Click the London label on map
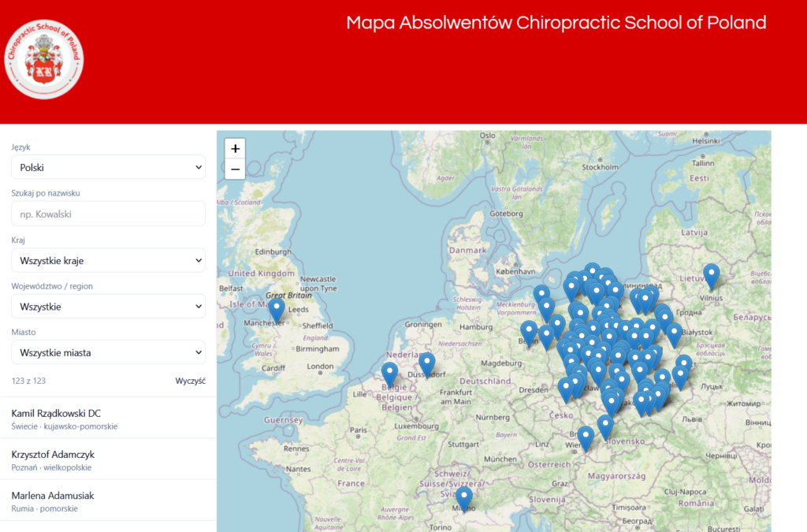Screen dimensions: 807x532 320,366
